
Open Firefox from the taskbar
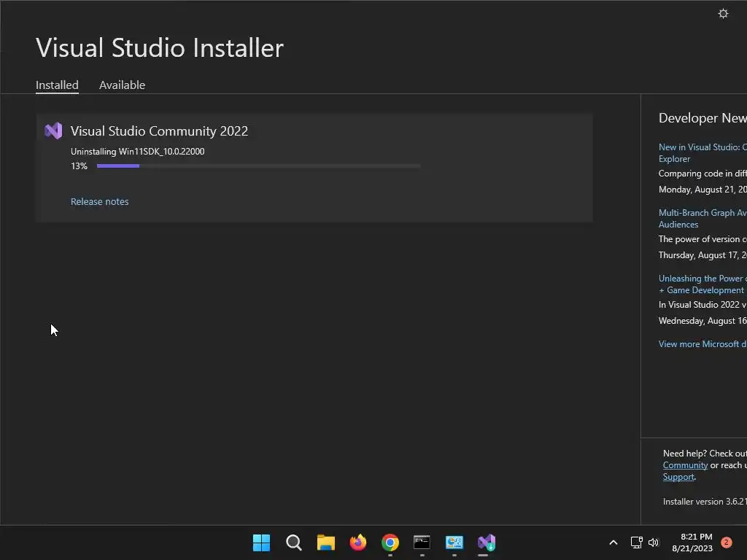357,542
